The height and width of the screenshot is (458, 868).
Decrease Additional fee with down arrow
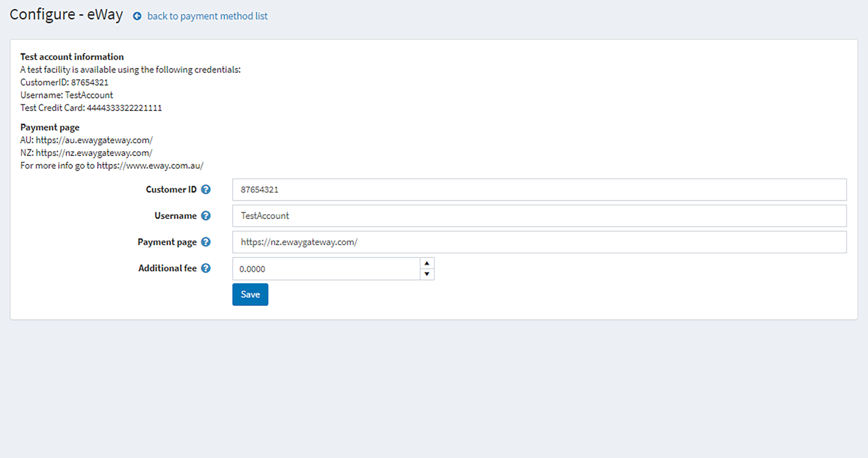click(x=427, y=274)
